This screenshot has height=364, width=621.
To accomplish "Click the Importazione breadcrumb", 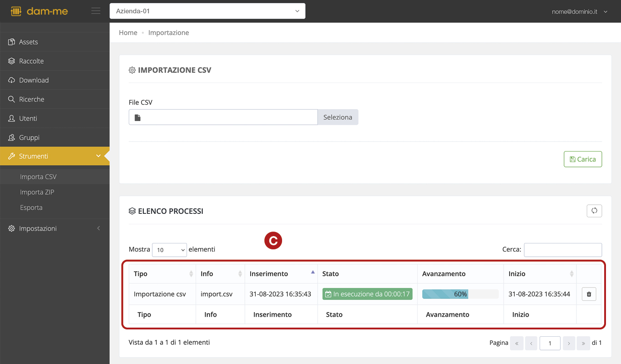I will pos(168,33).
